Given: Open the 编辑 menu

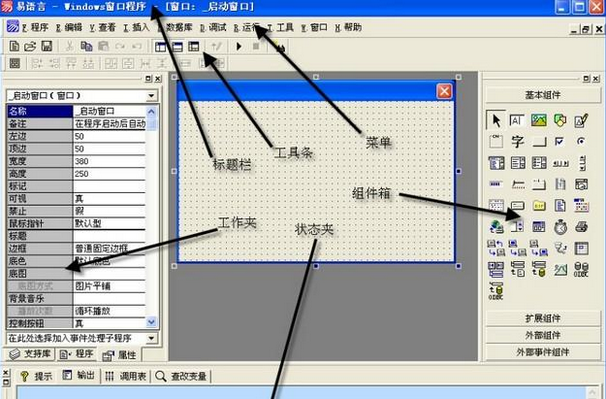Looking at the screenshot, I should (69, 27).
